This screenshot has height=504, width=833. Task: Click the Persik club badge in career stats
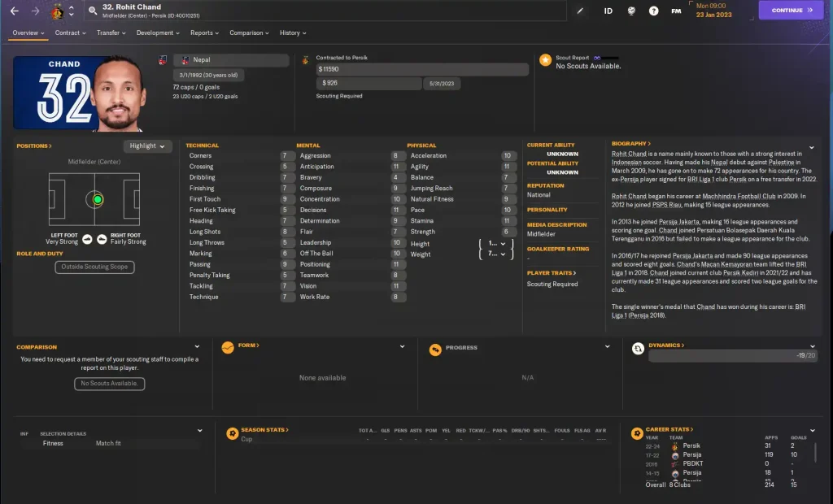(674, 446)
